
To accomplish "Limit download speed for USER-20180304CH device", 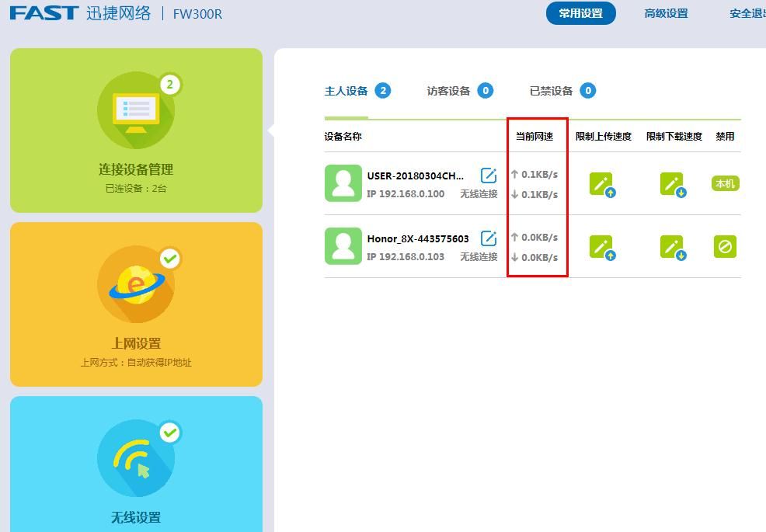I will tap(674, 185).
